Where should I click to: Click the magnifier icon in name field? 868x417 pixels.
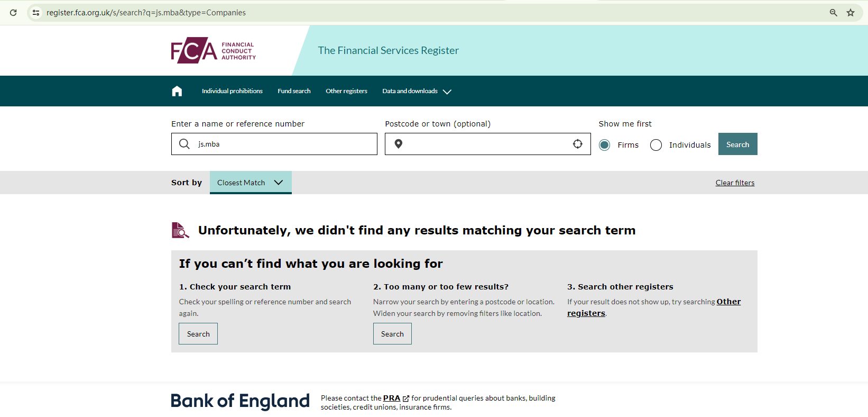click(x=184, y=144)
